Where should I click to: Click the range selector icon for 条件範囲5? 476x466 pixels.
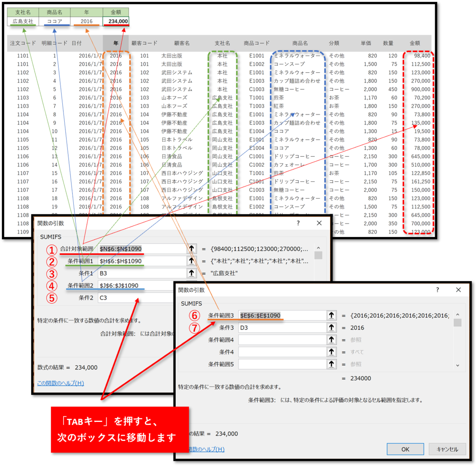(332, 364)
